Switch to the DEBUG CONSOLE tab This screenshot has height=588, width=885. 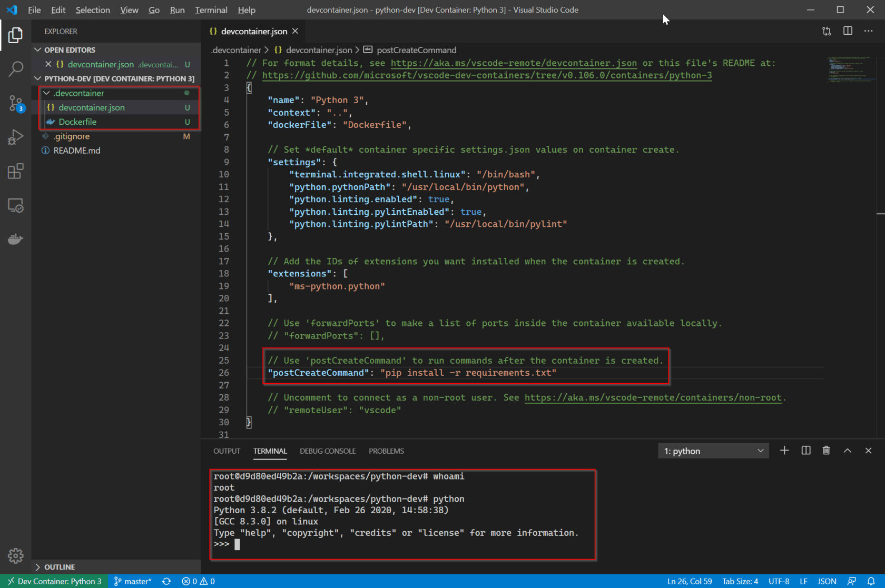tap(328, 451)
